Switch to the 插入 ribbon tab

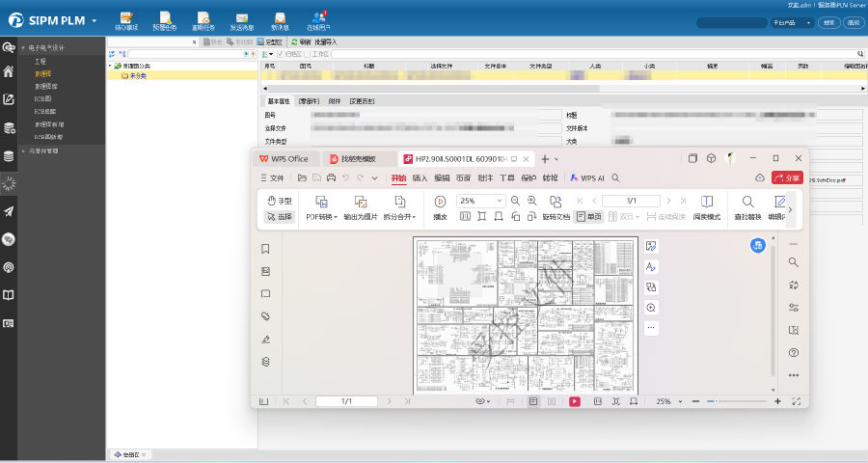(x=420, y=178)
